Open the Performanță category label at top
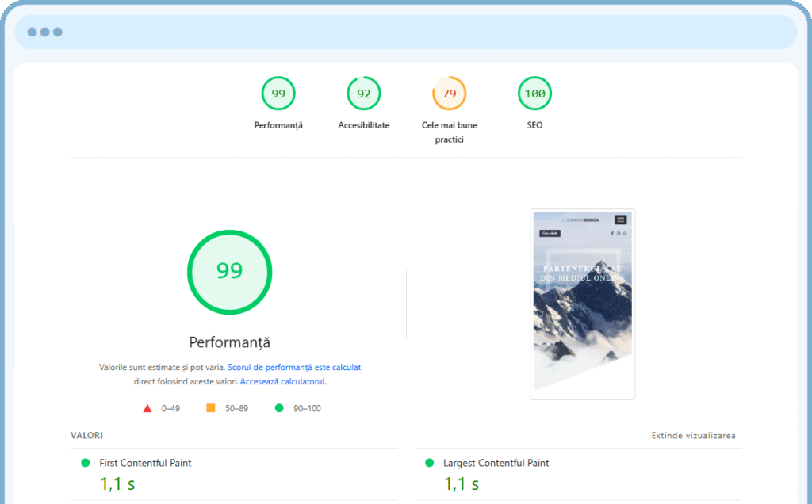The height and width of the screenshot is (504, 812). click(x=278, y=125)
